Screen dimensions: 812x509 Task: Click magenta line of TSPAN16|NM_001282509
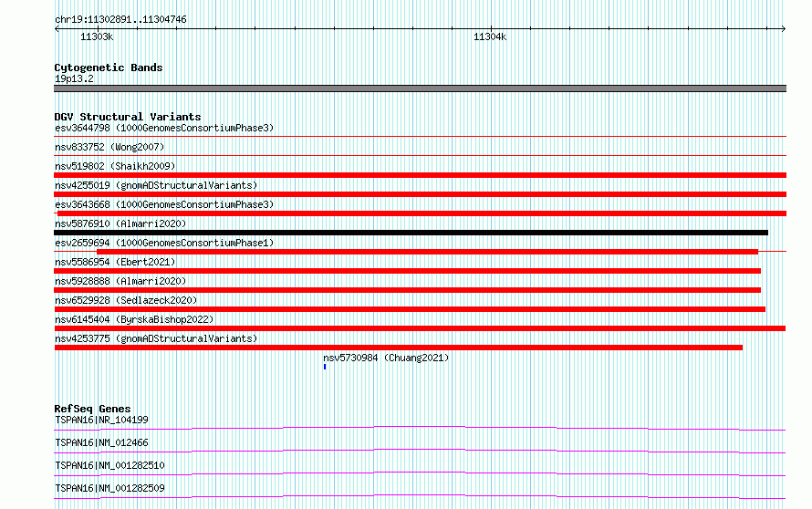pos(420,496)
